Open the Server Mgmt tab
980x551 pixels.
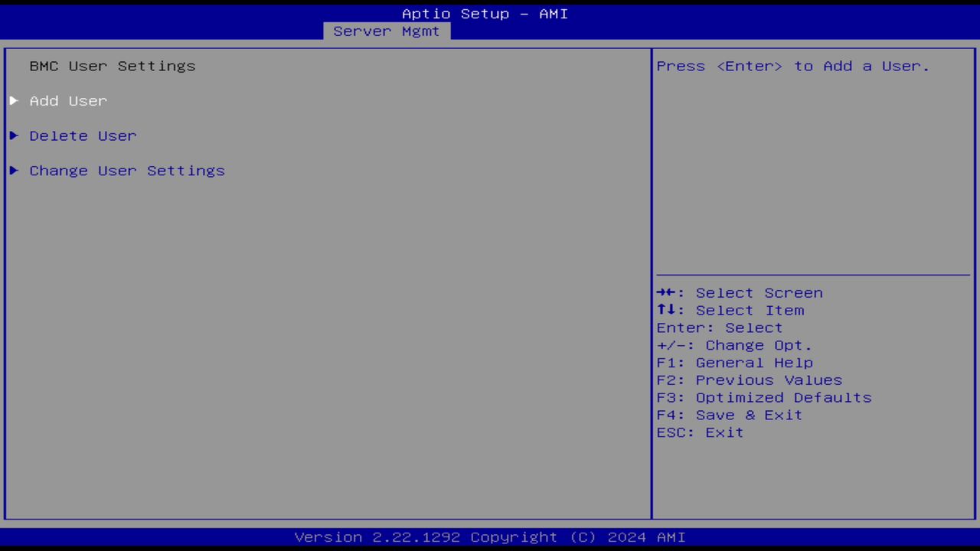coord(387,31)
